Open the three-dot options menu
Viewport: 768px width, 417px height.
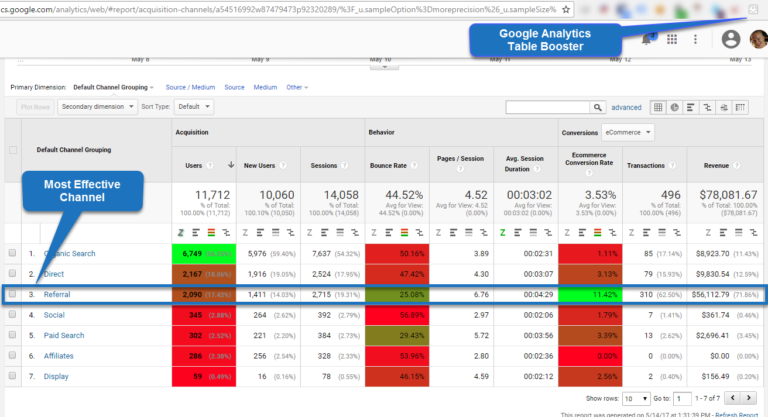[x=695, y=39]
